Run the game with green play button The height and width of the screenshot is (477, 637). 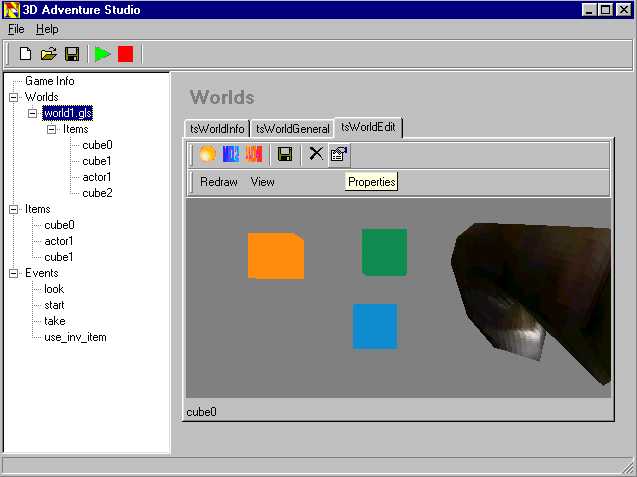coord(102,54)
